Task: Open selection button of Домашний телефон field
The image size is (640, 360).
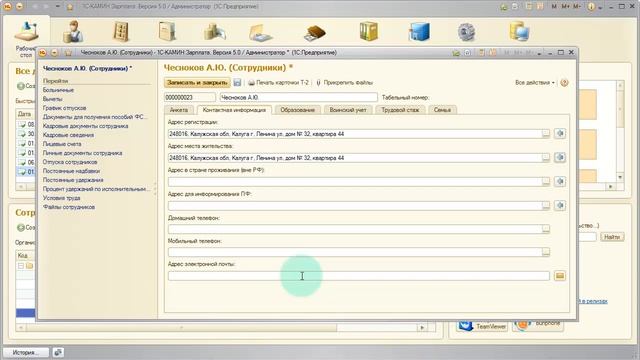Action: [546, 229]
